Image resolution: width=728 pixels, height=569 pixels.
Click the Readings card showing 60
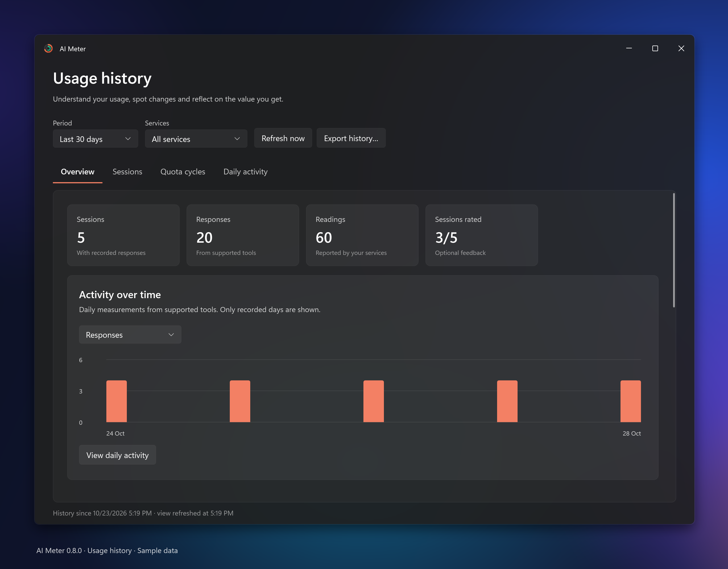click(x=362, y=235)
